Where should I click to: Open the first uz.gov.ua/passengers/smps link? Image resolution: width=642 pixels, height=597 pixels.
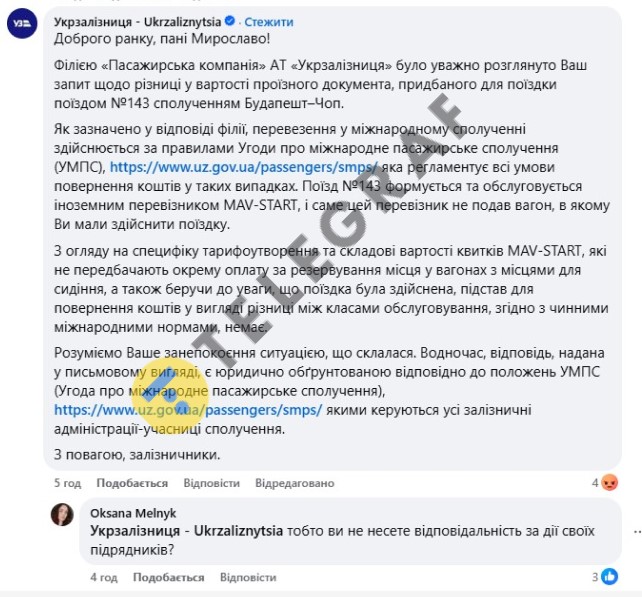pyautogui.click(x=244, y=167)
